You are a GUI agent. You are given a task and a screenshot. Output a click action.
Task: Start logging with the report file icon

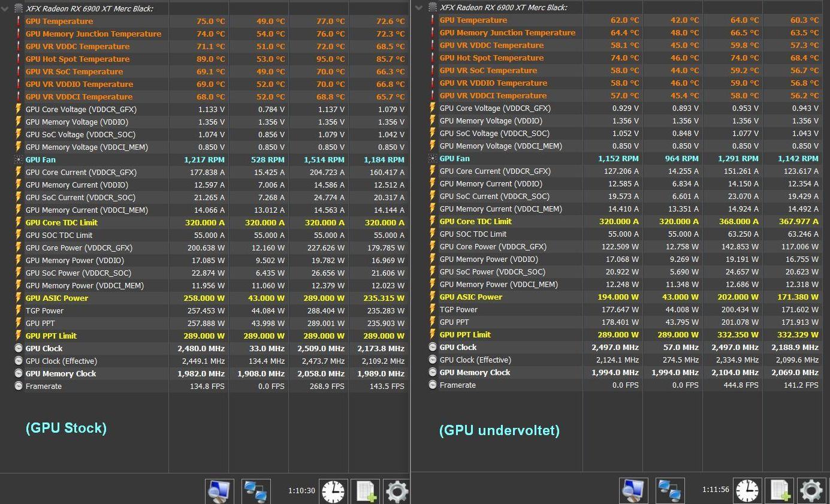click(366, 491)
